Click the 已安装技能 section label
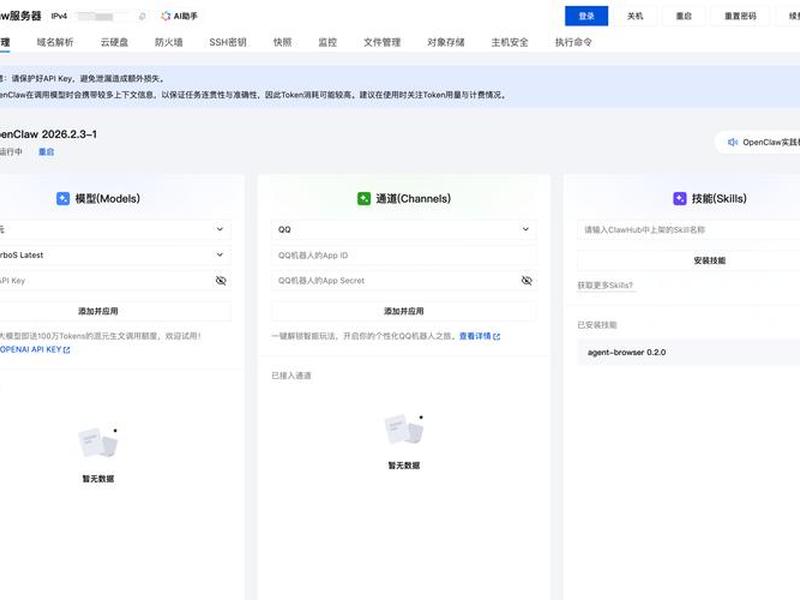Screen dimensions: 800x600 point(597,325)
